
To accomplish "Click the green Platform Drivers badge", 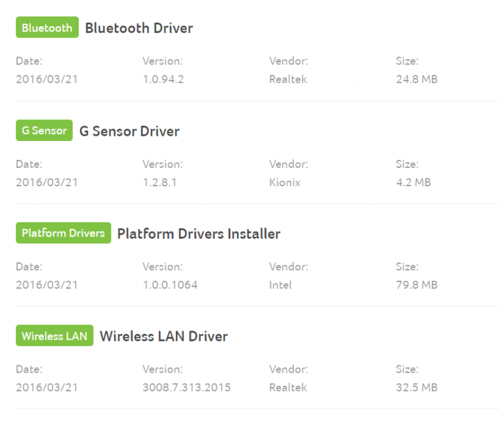I will coord(63,233).
